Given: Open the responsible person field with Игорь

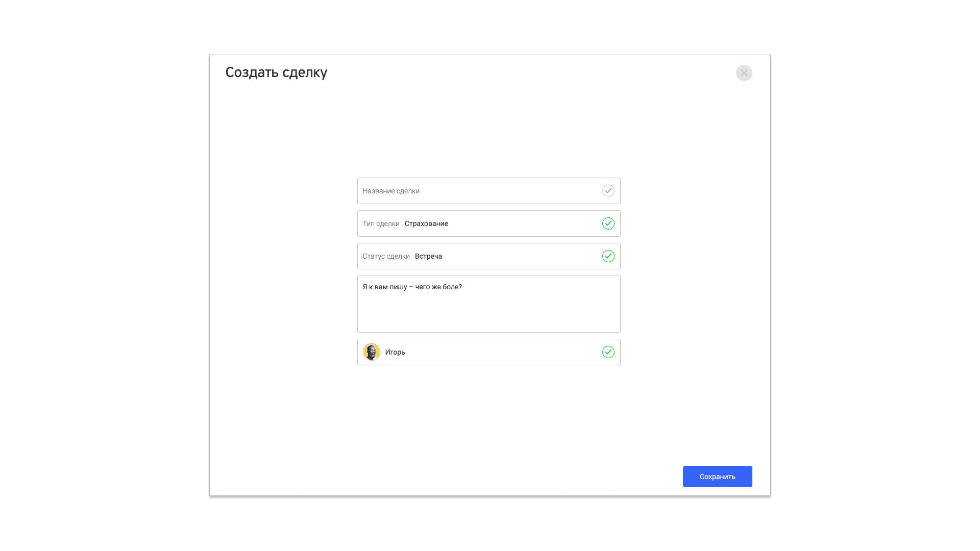Looking at the screenshot, I should coord(488,352).
